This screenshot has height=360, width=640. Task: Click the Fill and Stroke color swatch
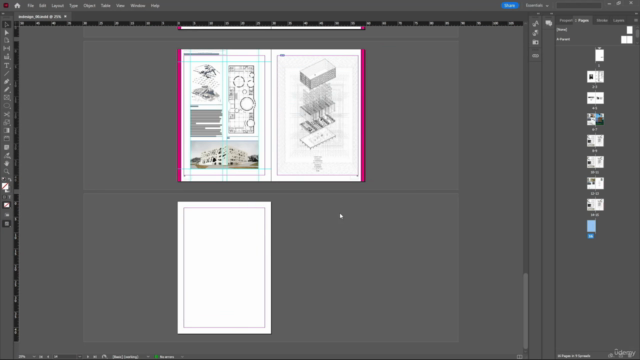point(6,187)
